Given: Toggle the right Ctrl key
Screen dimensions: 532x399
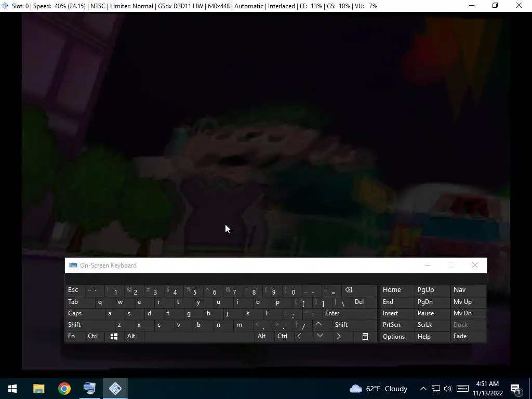Looking at the screenshot, I should pos(284,336).
